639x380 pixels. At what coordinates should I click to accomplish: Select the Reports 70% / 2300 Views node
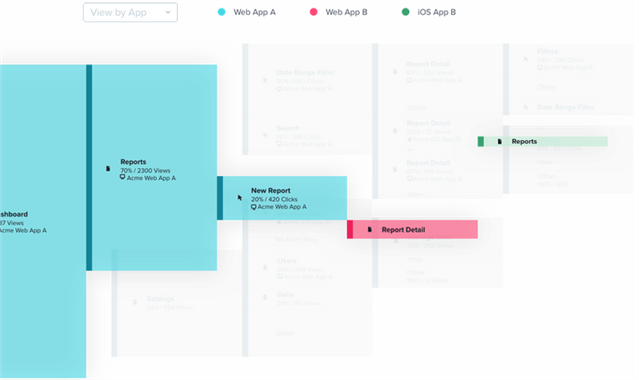tap(152, 168)
